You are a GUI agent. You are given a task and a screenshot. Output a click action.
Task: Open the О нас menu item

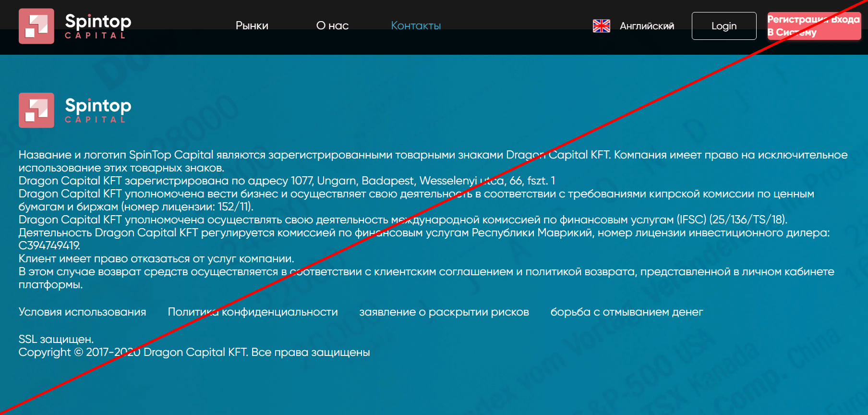(332, 26)
